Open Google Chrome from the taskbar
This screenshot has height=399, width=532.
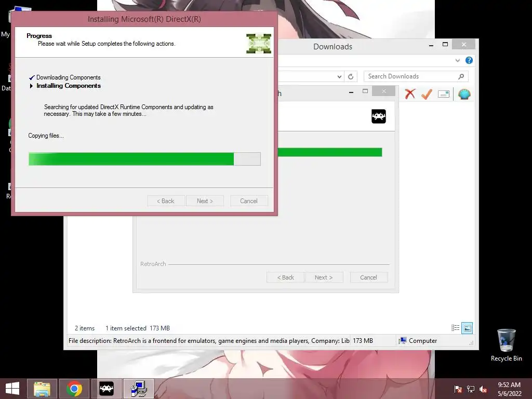pos(74,389)
